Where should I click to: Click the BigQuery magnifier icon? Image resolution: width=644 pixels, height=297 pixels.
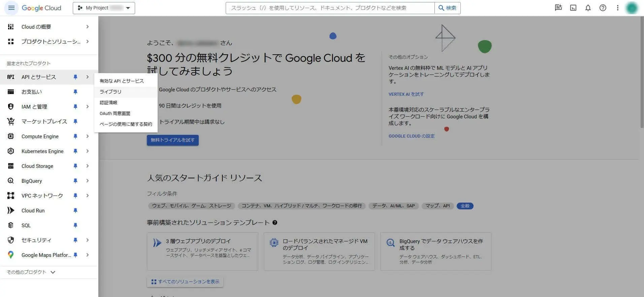click(11, 181)
